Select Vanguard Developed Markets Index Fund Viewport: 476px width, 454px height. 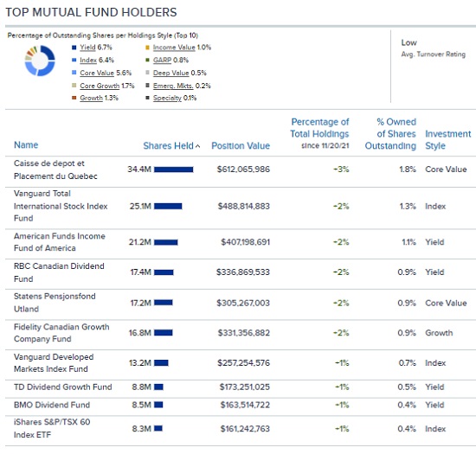click(54, 362)
